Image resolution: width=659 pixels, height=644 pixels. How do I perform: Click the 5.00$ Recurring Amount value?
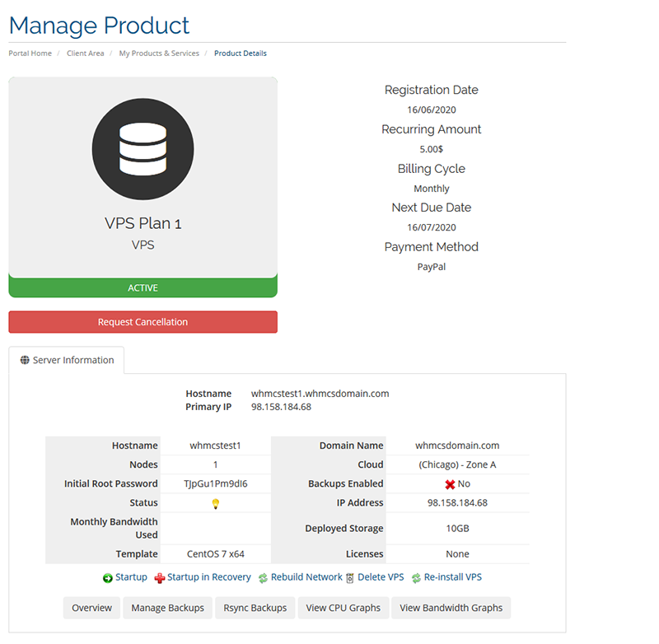[x=431, y=149]
